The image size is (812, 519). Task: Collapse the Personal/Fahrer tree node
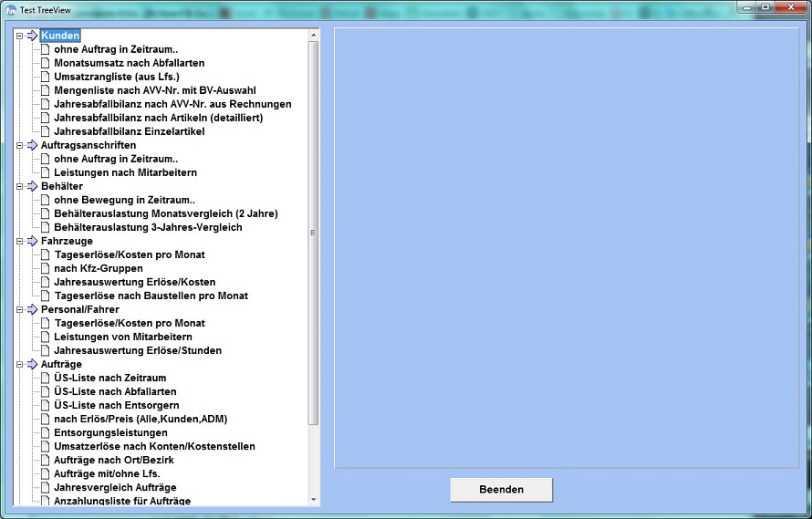[x=19, y=309]
